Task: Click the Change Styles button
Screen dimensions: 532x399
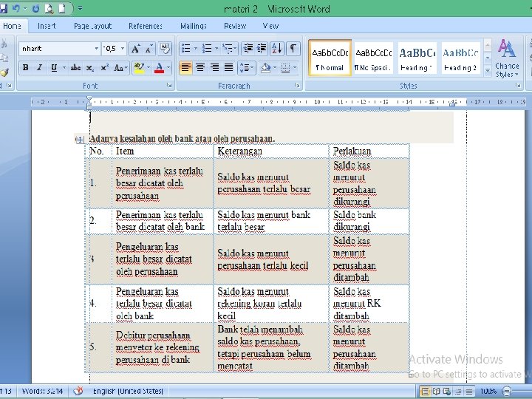Action: click(507, 58)
